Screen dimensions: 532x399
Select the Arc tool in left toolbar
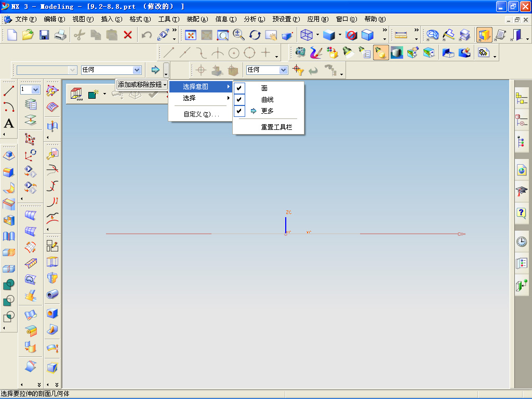[x=9, y=107]
